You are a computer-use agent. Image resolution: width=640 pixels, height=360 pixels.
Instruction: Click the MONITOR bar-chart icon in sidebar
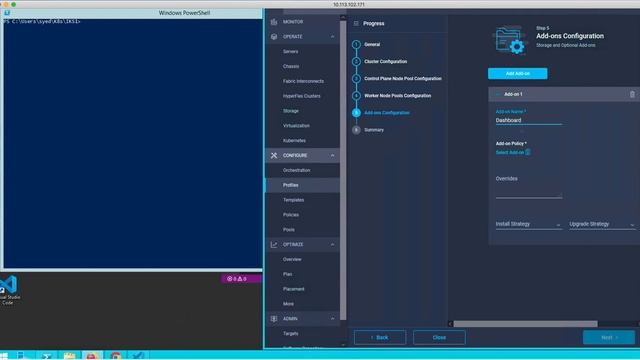pos(274,22)
